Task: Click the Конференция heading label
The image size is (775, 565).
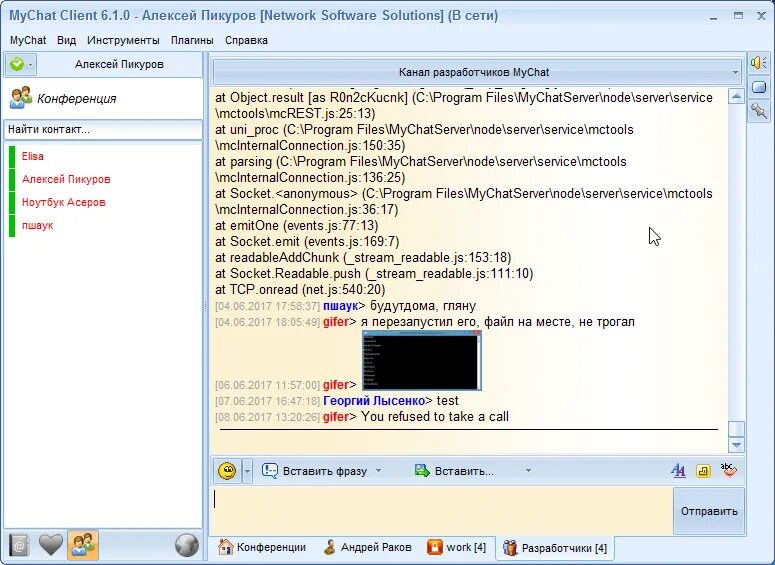Action: tap(77, 98)
